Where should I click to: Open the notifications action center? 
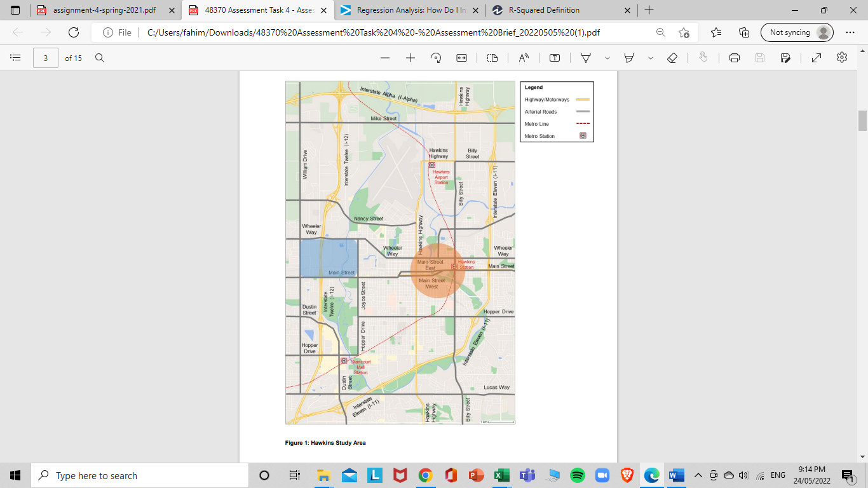[x=847, y=475]
